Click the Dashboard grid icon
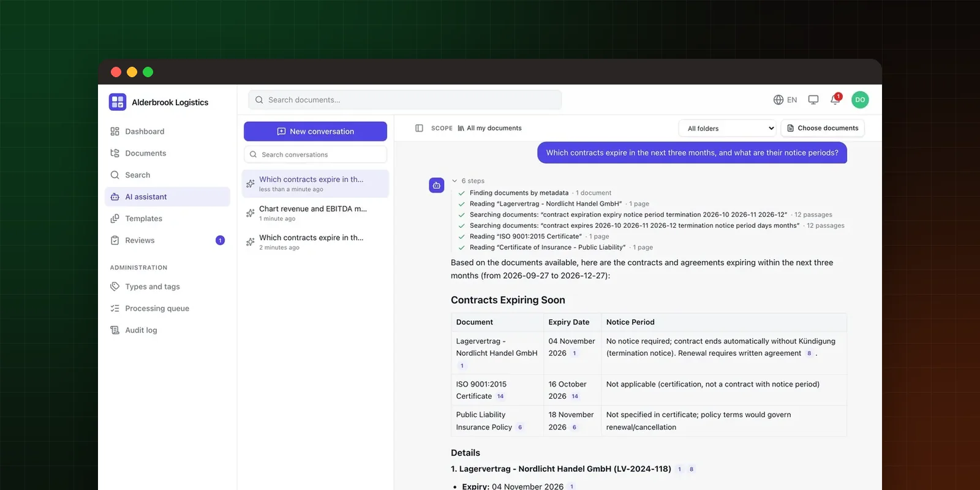980x490 pixels. [115, 132]
